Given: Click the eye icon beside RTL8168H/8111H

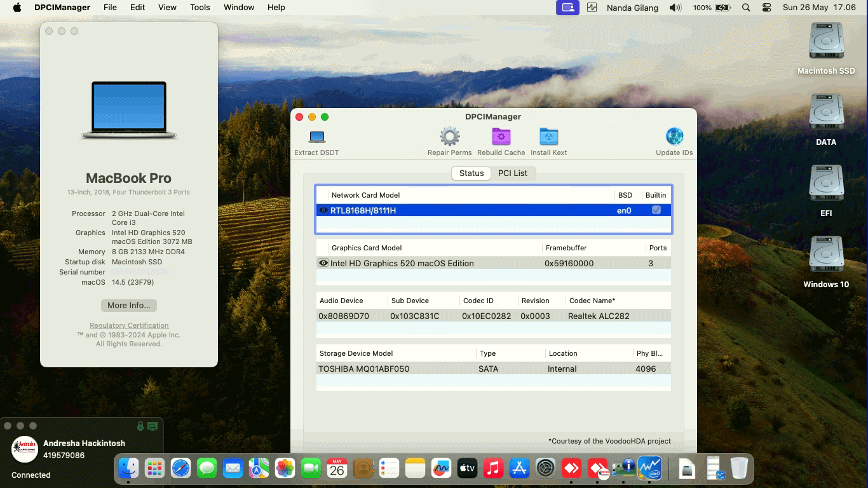Looking at the screenshot, I should (323, 210).
